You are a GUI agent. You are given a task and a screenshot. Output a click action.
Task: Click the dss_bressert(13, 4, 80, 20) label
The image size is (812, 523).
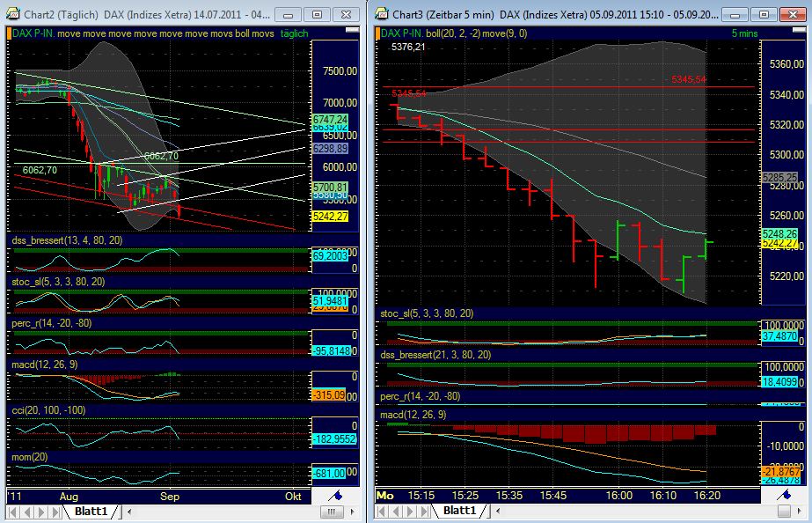67,240
